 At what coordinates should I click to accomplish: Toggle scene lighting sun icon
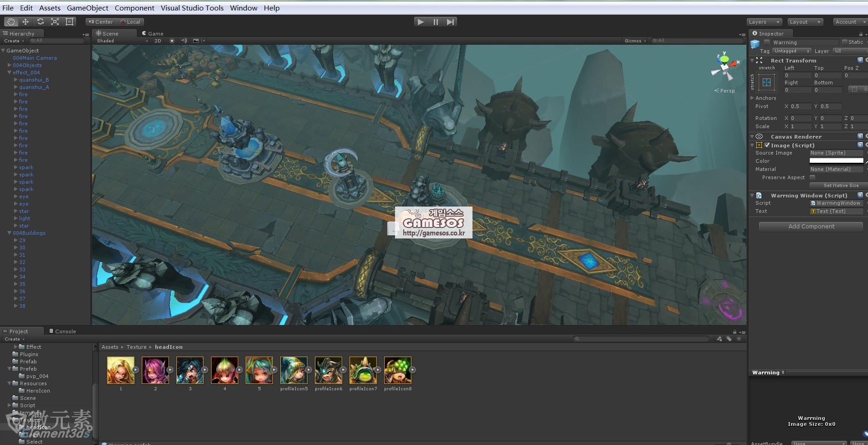(x=172, y=41)
